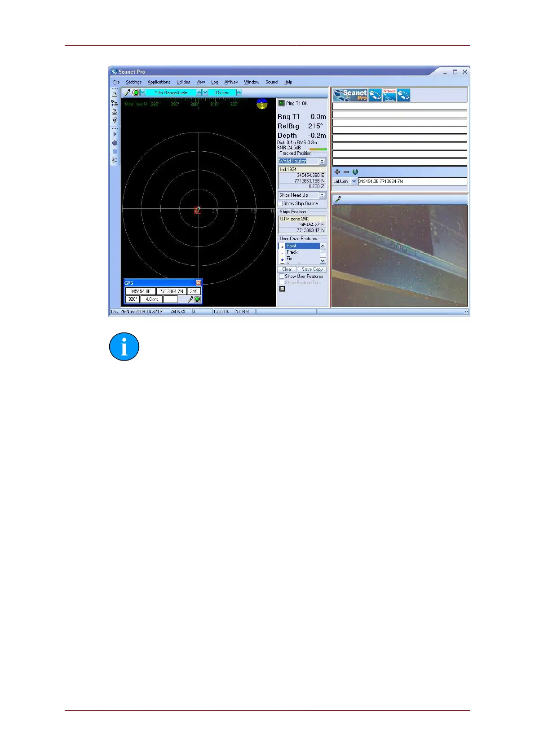Image resolution: width=535 pixels, height=756 pixels.
Task: Click the SNR signal level color bar
Action: (x=318, y=149)
